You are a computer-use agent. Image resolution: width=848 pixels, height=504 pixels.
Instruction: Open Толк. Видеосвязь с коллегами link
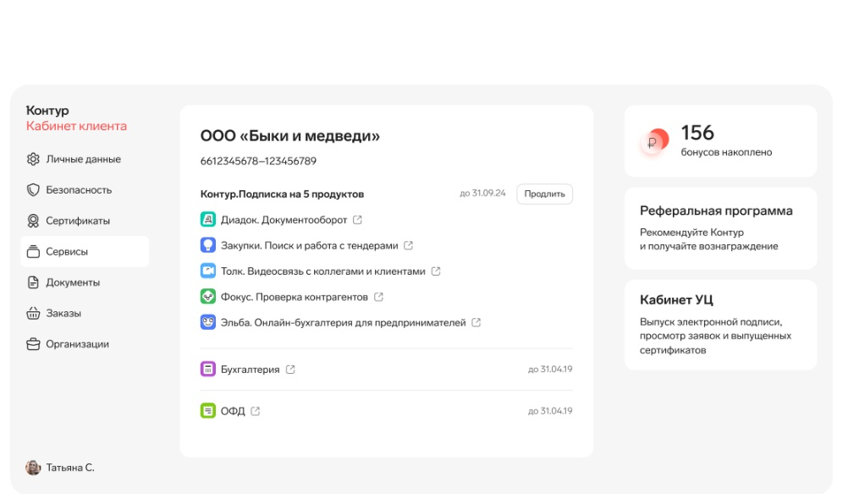click(323, 271)
